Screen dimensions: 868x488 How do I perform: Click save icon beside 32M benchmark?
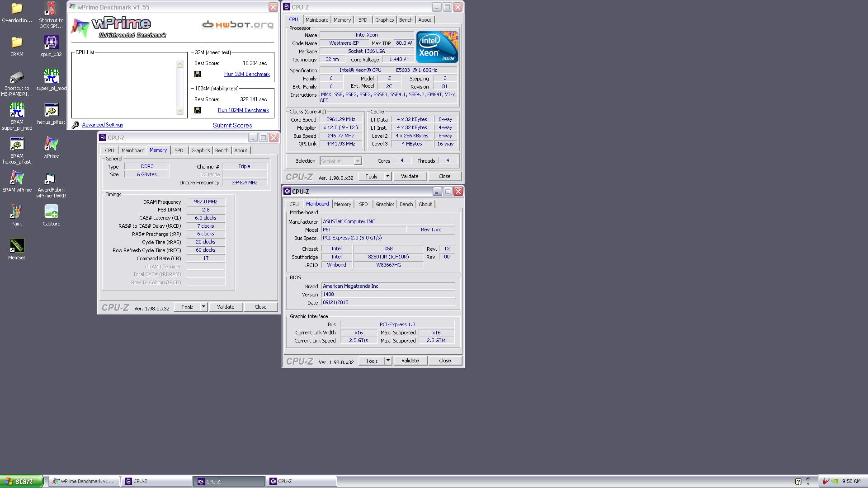198,74
